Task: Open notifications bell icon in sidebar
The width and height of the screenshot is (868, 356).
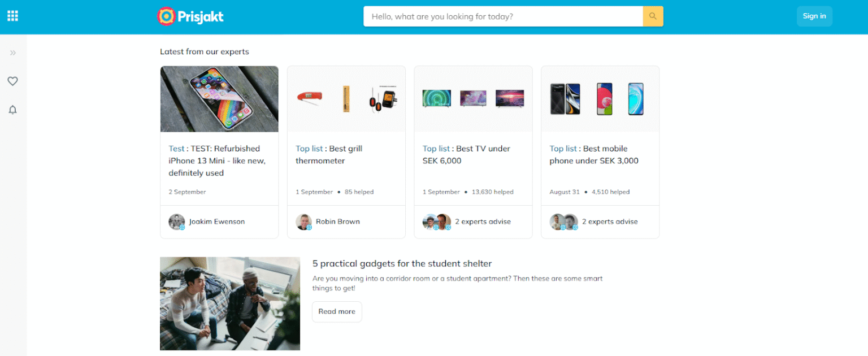Action: click(12, 110)
